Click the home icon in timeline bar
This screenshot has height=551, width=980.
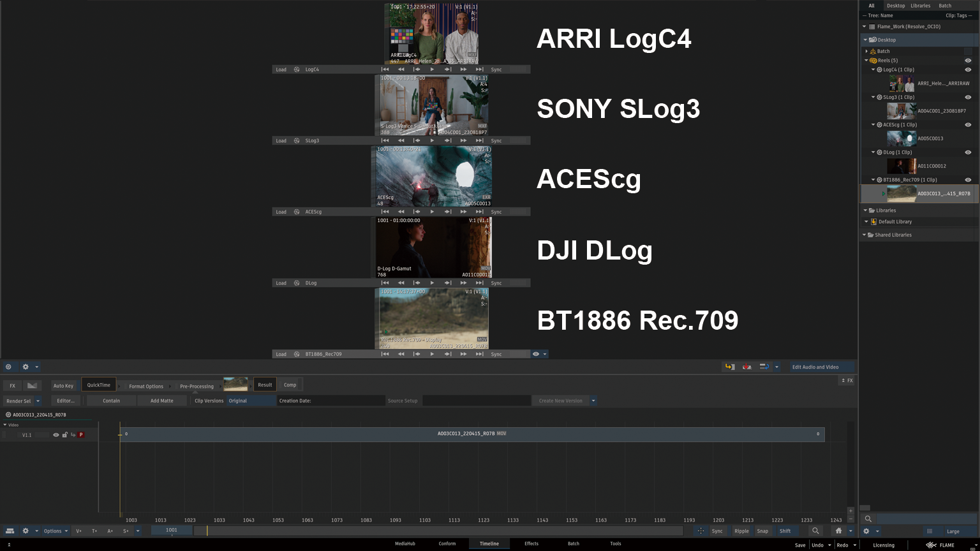(x=838, y=531)
